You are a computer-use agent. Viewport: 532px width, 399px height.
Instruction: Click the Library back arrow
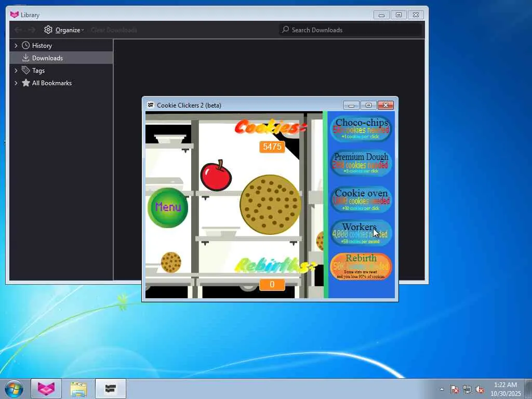pos(18,30)
